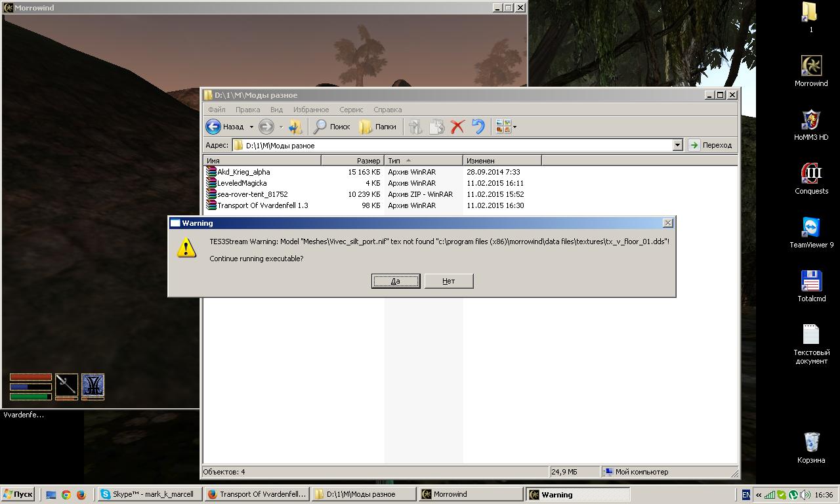Click Нет in the Warning dialog
This screenshot has width=840, height=504.
coord(449,281)
